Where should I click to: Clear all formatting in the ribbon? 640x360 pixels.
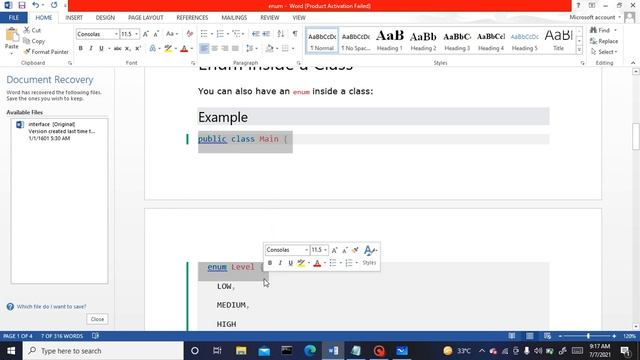(189, 34)
